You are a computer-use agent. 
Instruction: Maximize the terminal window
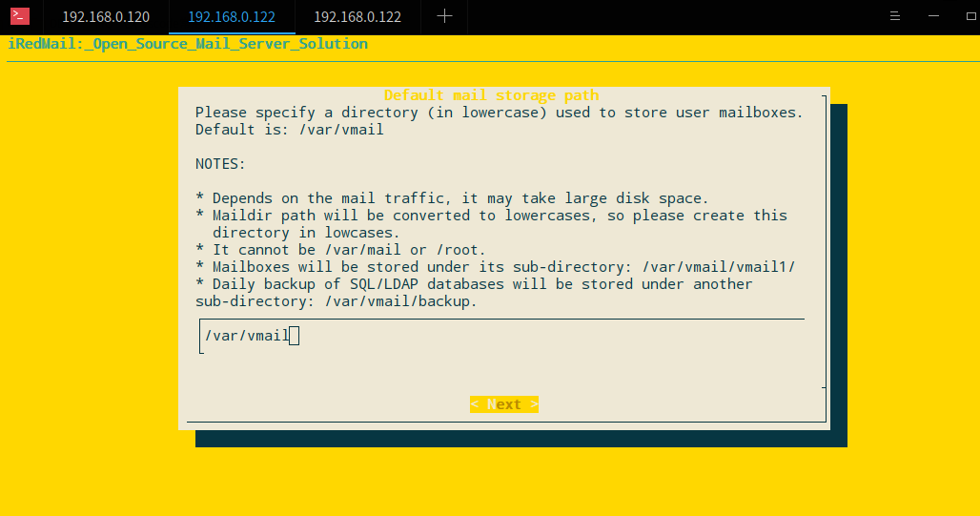tap(971, 16)
